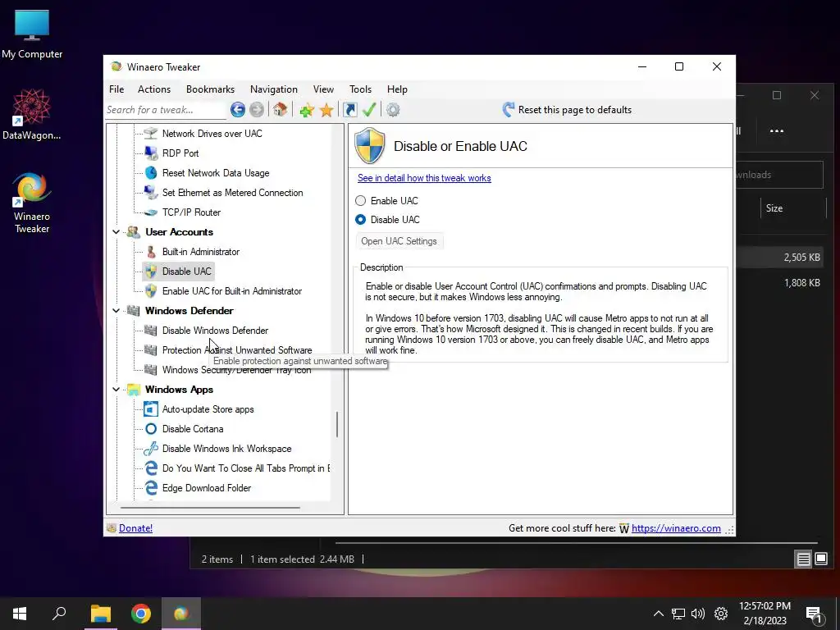Select the RDP Port tweak
The width and height of the screenshot is (840, 630).
pos(180,153)
